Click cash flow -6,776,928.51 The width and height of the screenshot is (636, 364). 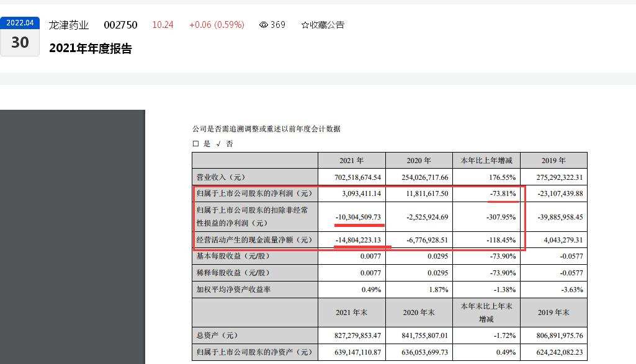pos(427,240)
